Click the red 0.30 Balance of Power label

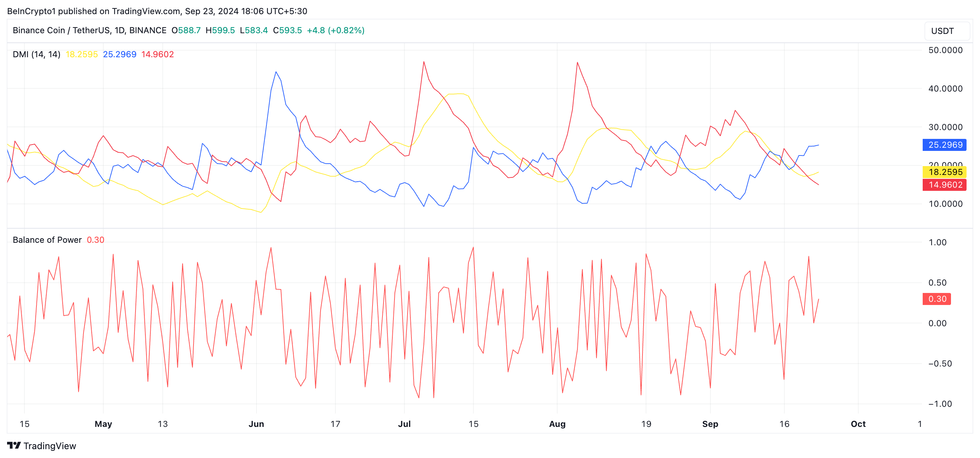[x=936, y=299]
